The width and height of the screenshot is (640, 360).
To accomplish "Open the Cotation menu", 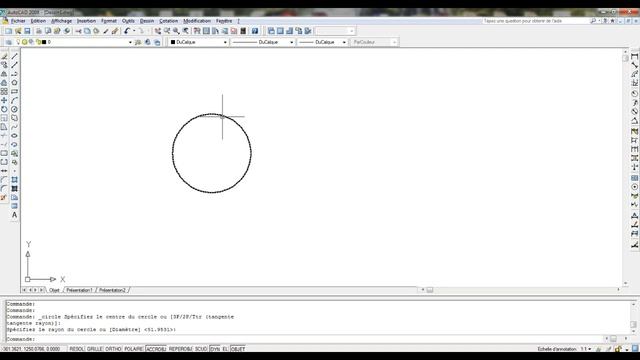I will [x=169, y=21].
